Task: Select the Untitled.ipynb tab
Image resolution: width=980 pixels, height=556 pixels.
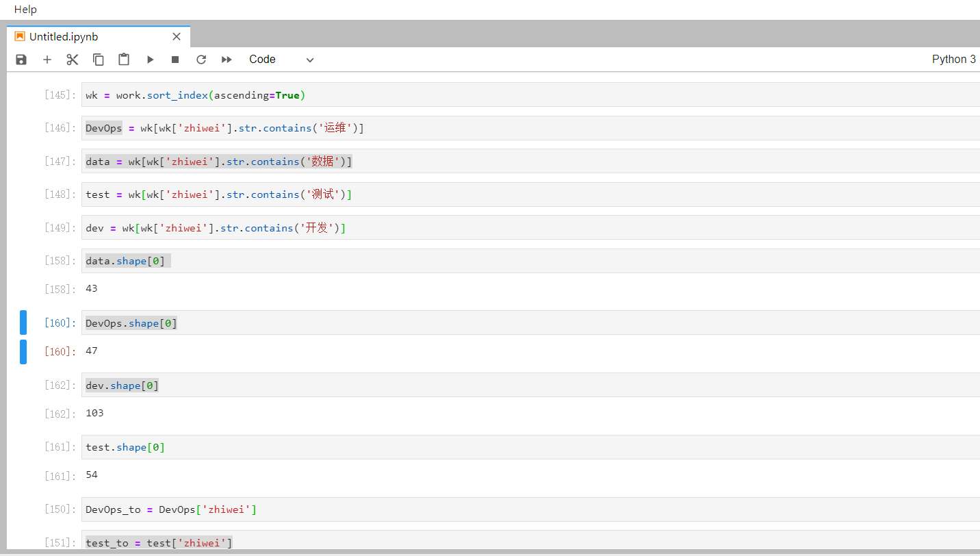Action: 99,37
